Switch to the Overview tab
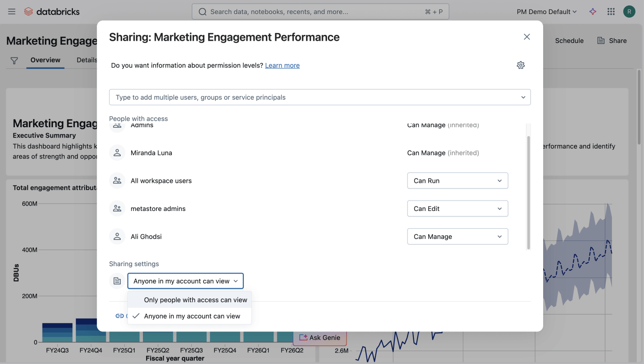This screenshot has width=644, height=364. click(45, 60)
